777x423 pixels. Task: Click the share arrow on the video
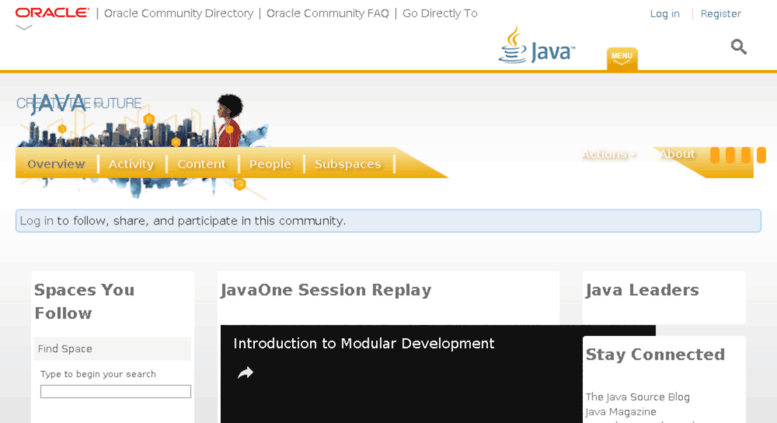(245, 372)
